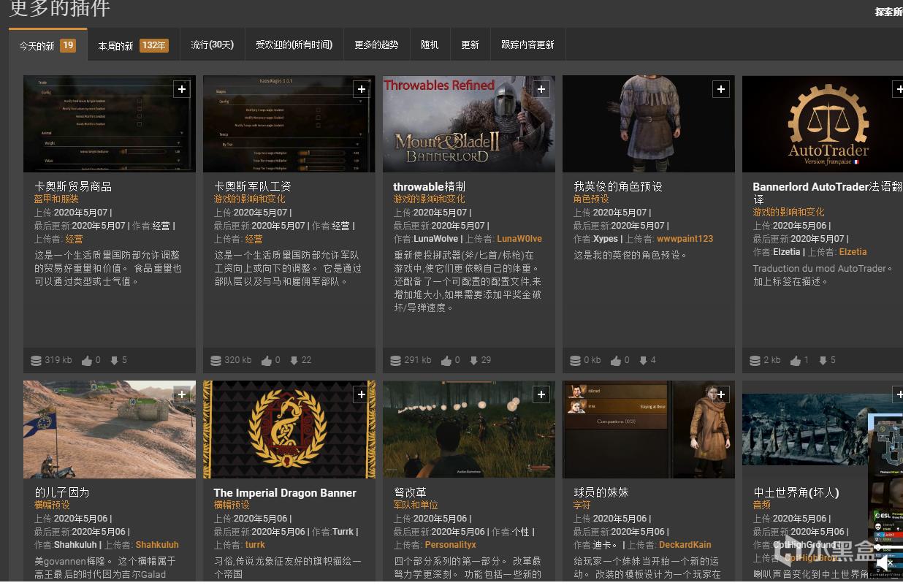Open the 的儿子因为 mod title
903x588 pixels.
[x=61, y=492]
